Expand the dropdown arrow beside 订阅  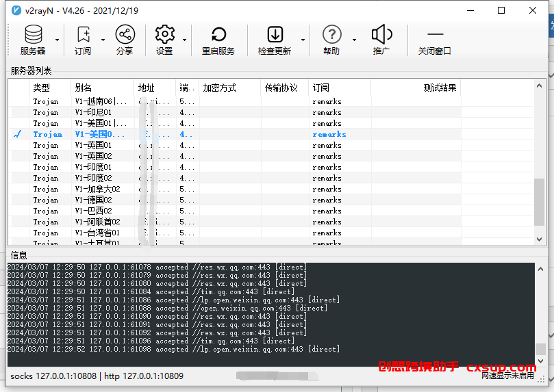[103, 40]
